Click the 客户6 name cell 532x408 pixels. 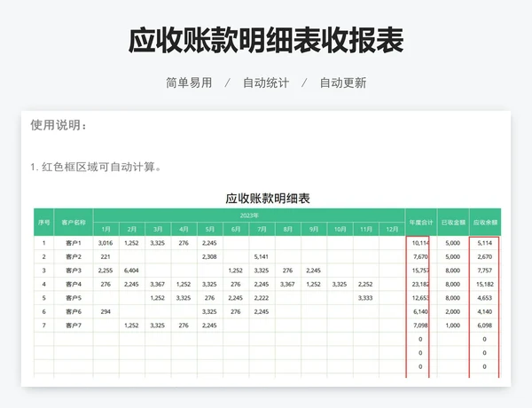coord(74,311)
